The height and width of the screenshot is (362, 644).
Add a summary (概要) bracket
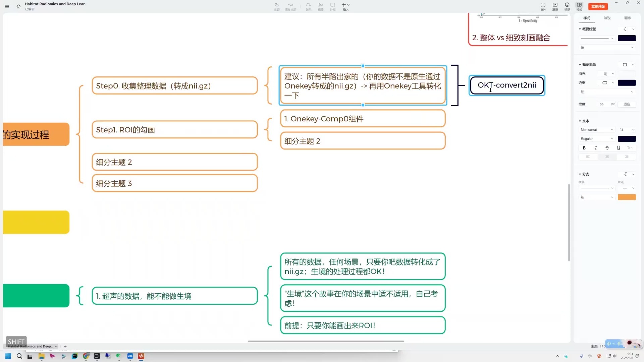point(321,6)
